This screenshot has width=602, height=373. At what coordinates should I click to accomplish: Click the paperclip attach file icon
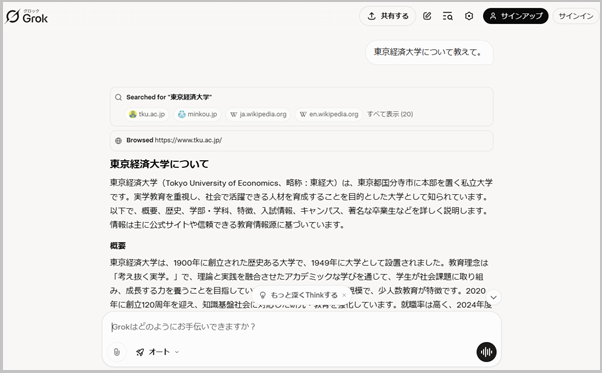[117, 352]
